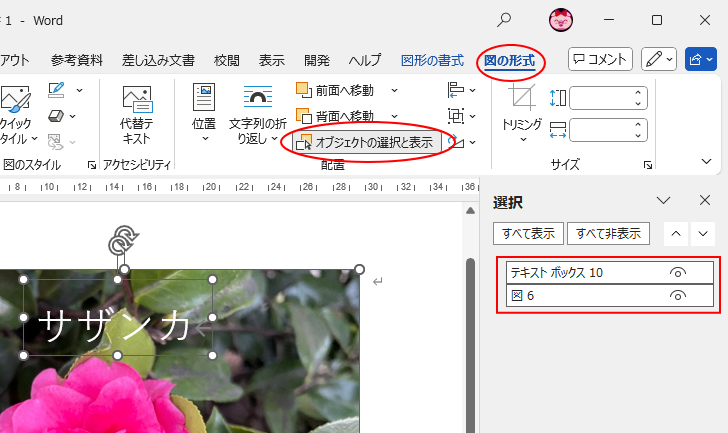Screen dimensions: 728x433
Task: Open the 参考資料 tab
Action: (x=77, y=60)
